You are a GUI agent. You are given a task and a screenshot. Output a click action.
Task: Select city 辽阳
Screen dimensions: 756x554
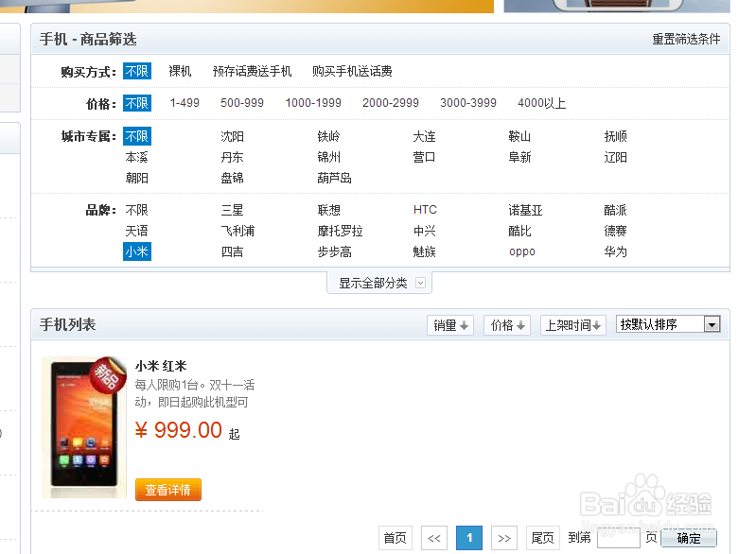[x=616, y=157]
